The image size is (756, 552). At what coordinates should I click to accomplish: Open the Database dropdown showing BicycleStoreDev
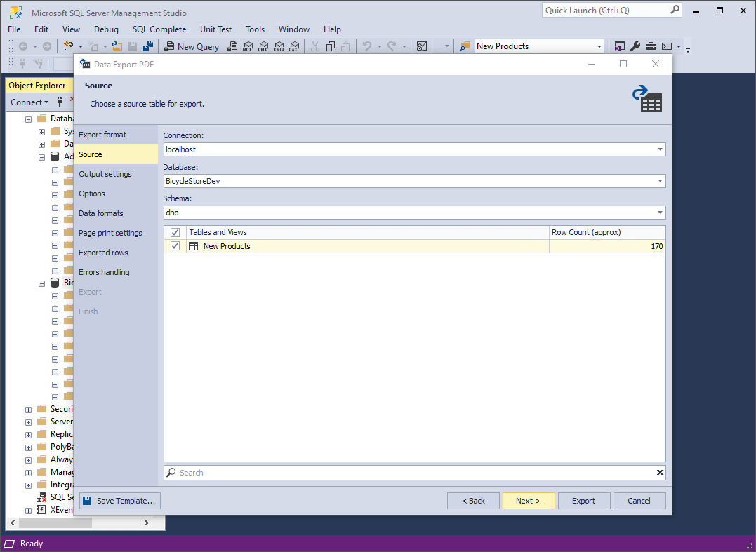pos(658,180)
